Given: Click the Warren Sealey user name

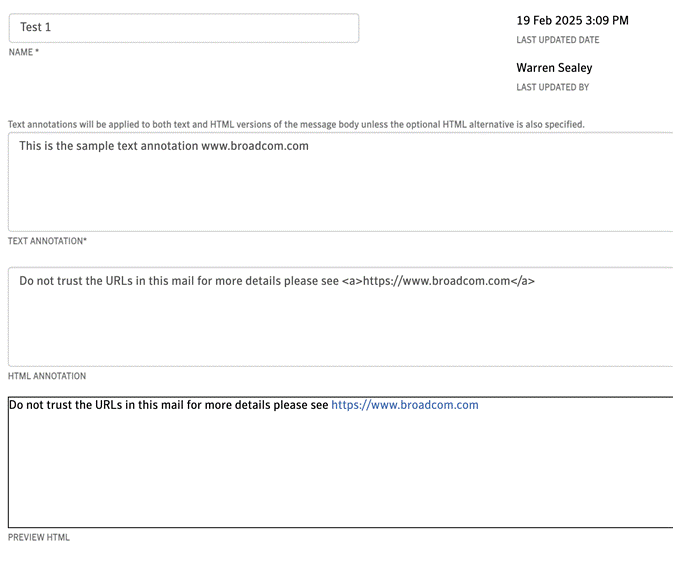Looking at the screenshot, I should (554, 68).
